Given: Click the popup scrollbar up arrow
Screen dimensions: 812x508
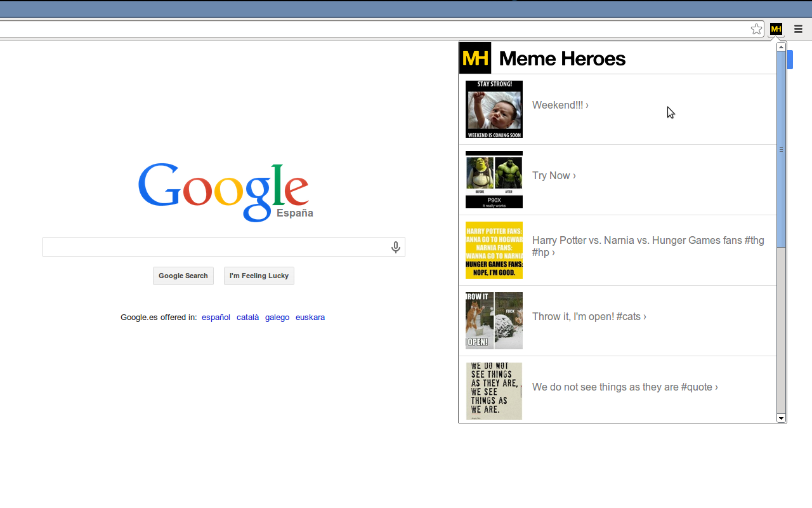Looking at the screenshot, I should 782,47.
